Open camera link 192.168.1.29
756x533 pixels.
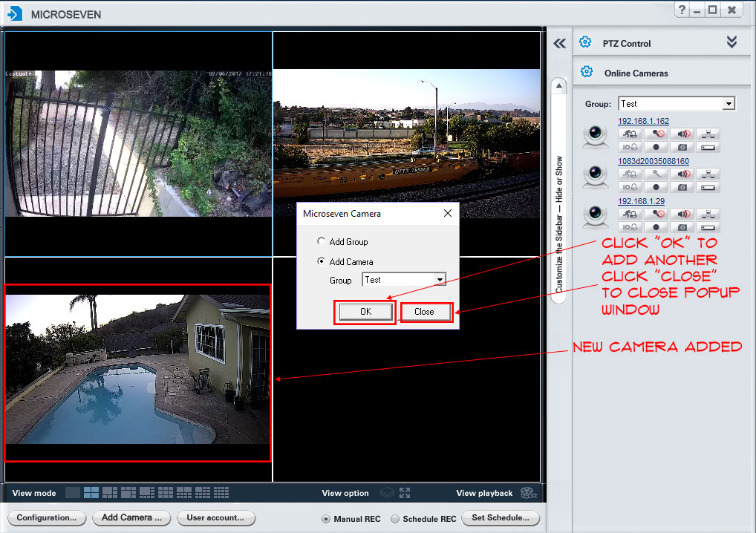[x=641, y=201]
